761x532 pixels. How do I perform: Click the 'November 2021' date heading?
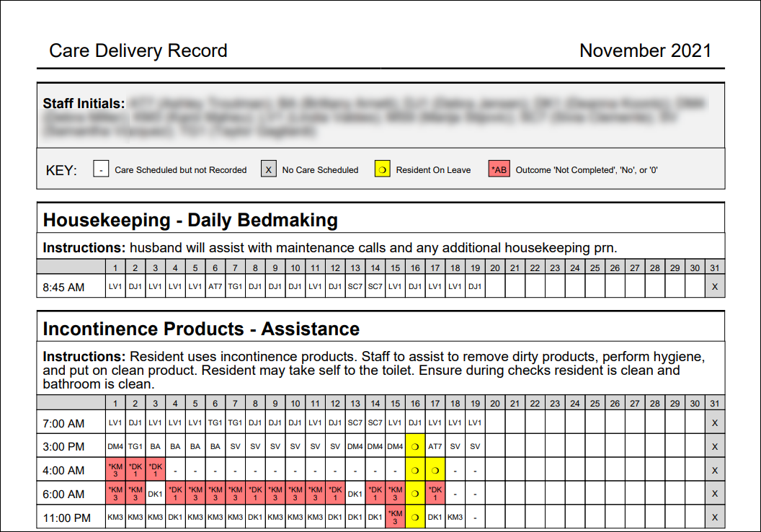645,50
